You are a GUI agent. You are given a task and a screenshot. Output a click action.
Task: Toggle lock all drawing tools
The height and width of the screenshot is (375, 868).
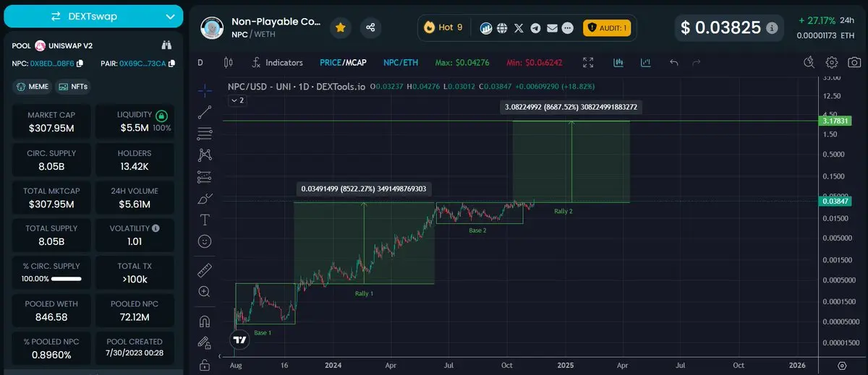point(205,364)
